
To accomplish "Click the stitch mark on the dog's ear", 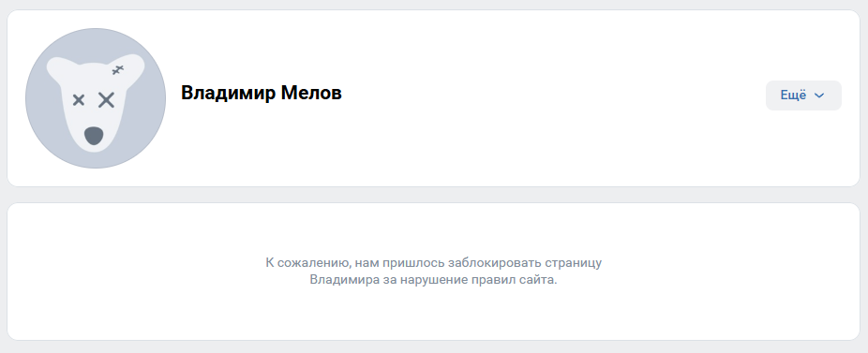I will point(118,69).
